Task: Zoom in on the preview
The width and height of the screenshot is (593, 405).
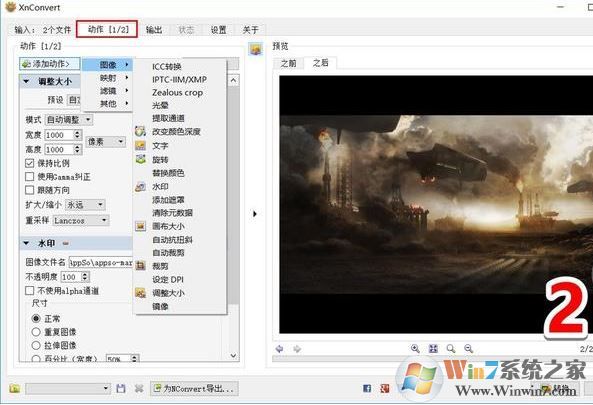Action: [415, 349]
